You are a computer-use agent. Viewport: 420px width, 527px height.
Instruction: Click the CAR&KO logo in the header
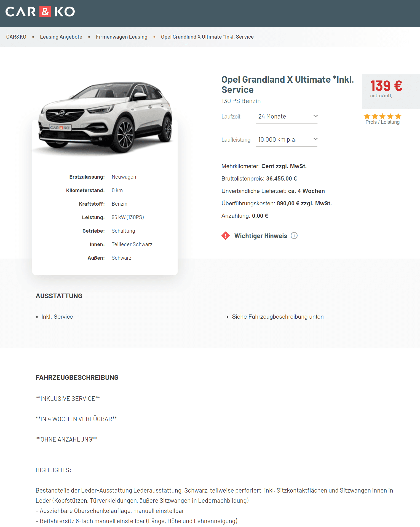click(40, 12)
